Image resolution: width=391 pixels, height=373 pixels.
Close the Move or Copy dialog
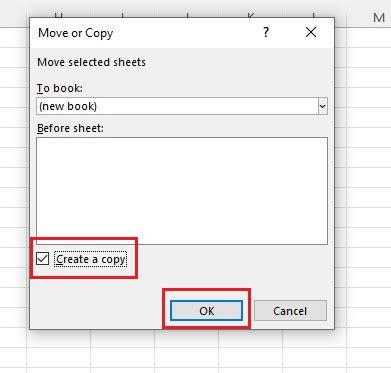(x=311, y=32)
